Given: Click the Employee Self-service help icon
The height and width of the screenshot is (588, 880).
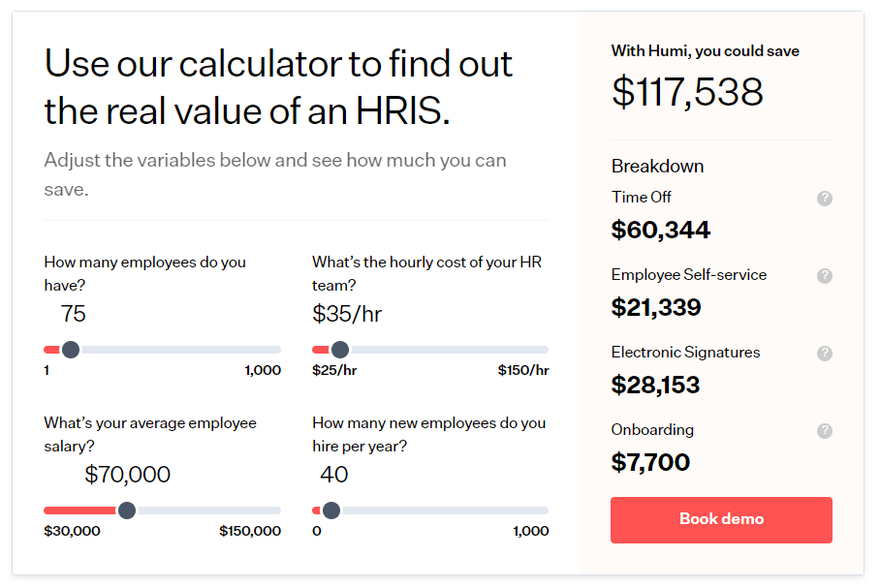Looking at the screenshot, I should pyautogui.click(x=825, y=276).
